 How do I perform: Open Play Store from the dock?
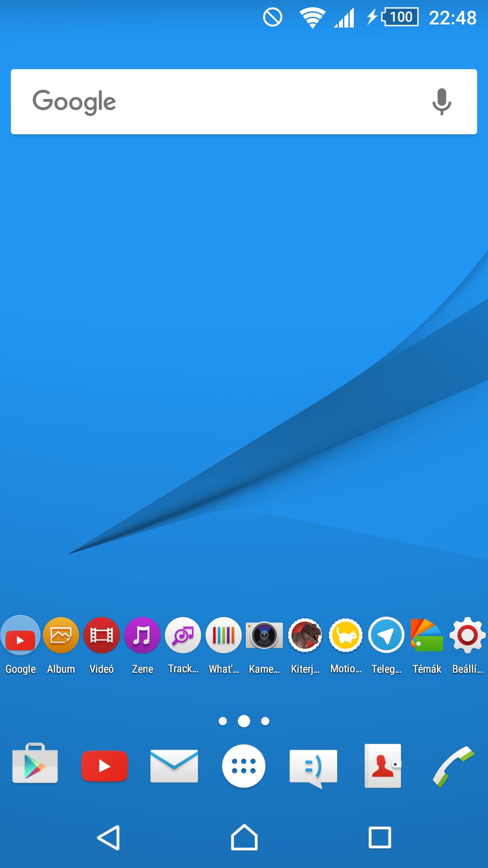[x=35, y=764]
